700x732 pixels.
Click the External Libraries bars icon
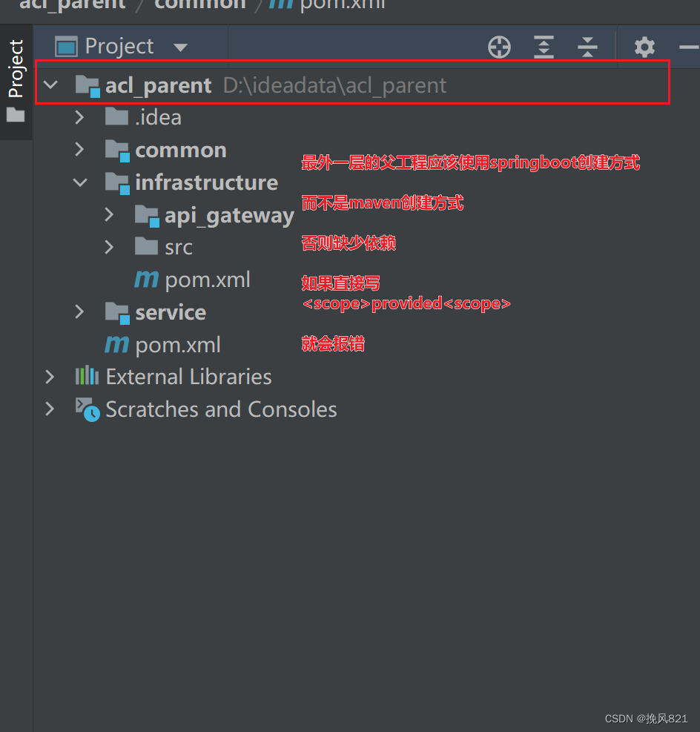(87, 376)
